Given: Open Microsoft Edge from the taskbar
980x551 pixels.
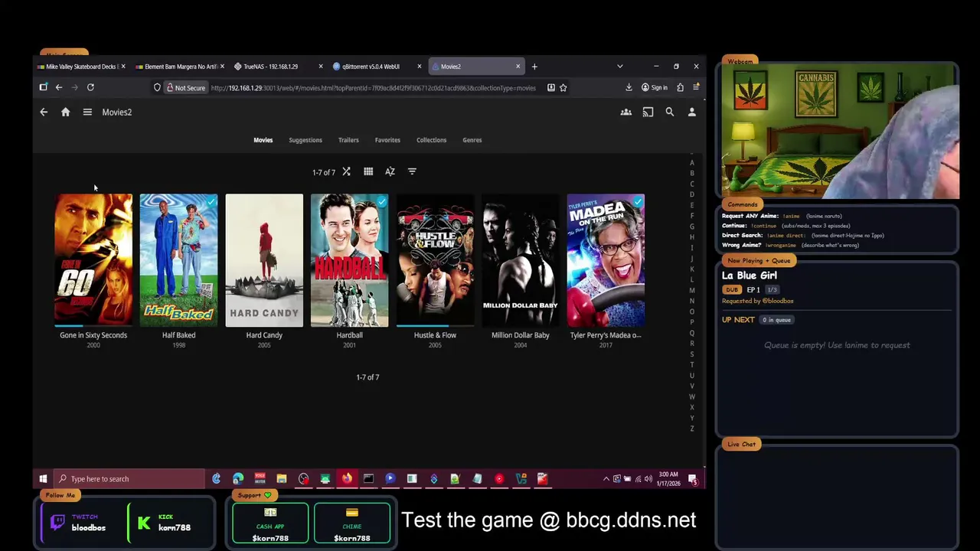Looking at the screenshot, I should coord(238,479).
